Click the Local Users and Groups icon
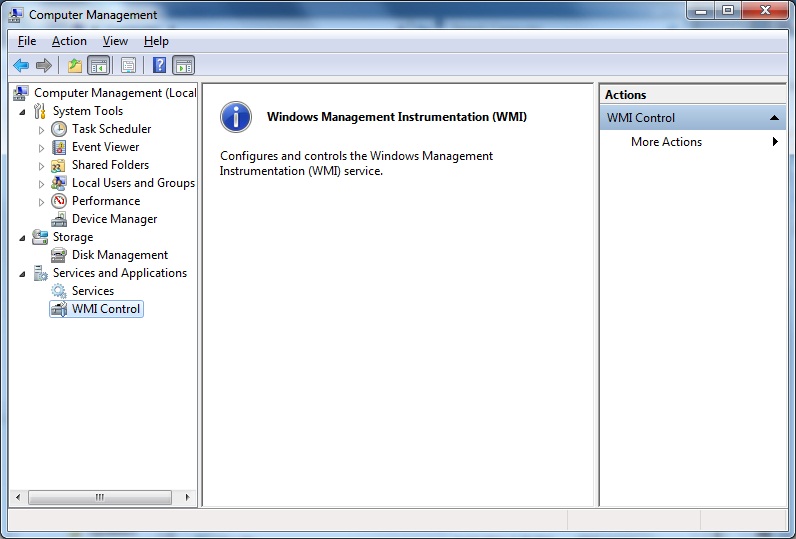 click(59, 183)
